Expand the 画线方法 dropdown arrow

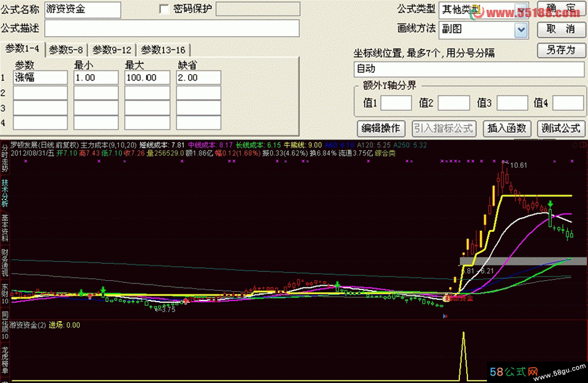pyautogui.click(x=521, y=29)
